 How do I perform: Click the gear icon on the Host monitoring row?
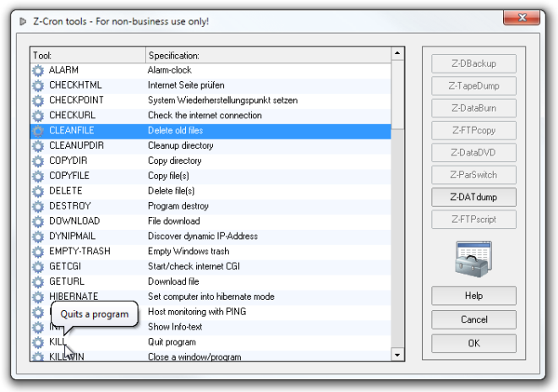point(38,313)
